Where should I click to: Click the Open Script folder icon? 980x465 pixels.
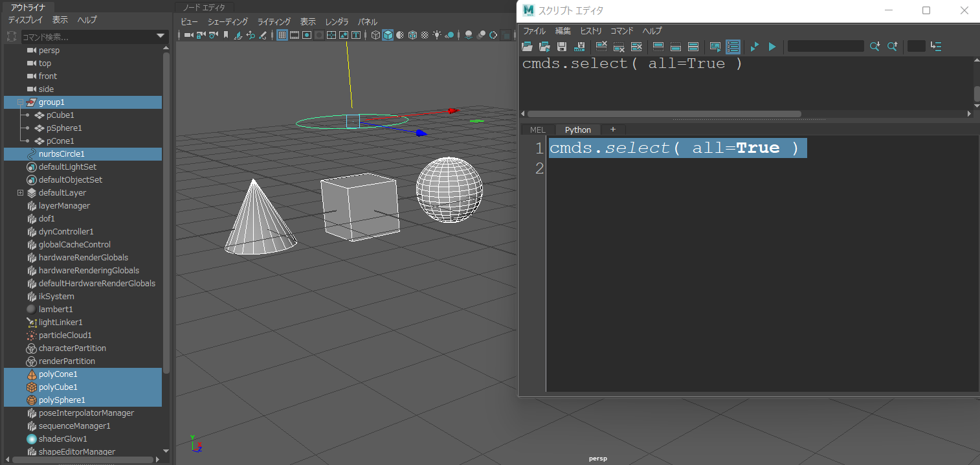pos(527,47)
